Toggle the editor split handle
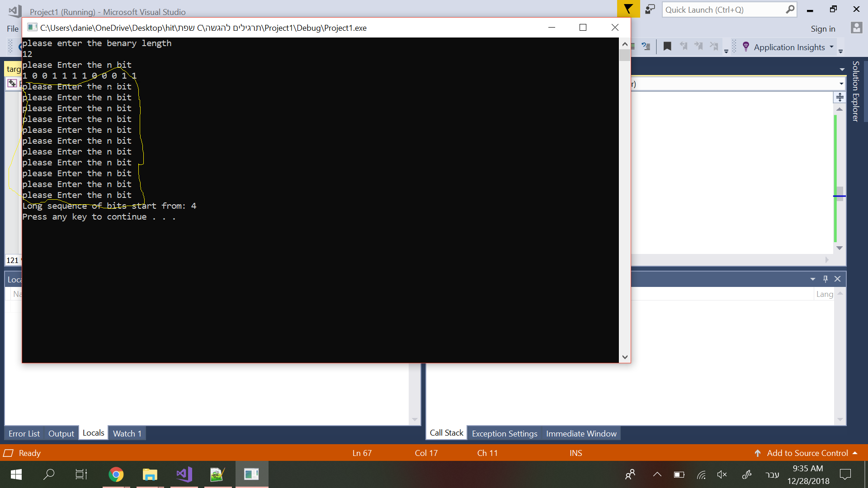Screen dimensions: 868x488 (840, 97)
